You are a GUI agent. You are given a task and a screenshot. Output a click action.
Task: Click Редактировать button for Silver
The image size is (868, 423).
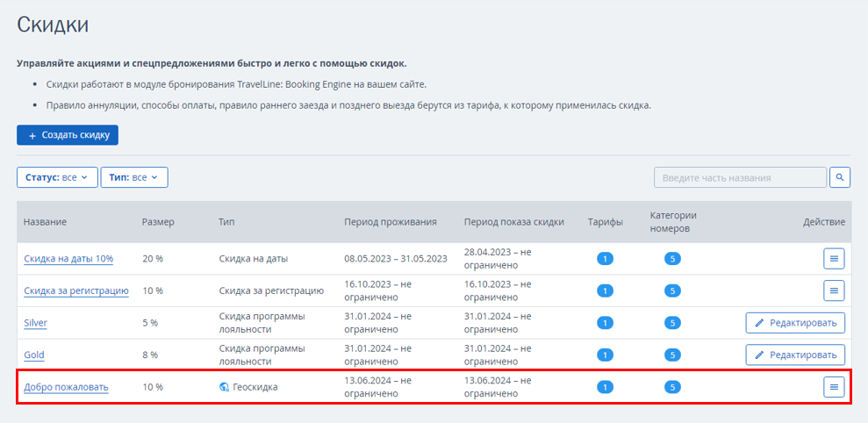click(x=795, y=323)
